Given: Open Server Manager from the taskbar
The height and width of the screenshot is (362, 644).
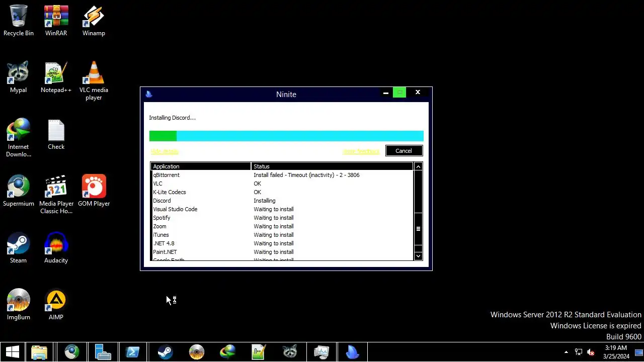Looking at the screenshot, I should pyautogui.click(x=103, y=352).
